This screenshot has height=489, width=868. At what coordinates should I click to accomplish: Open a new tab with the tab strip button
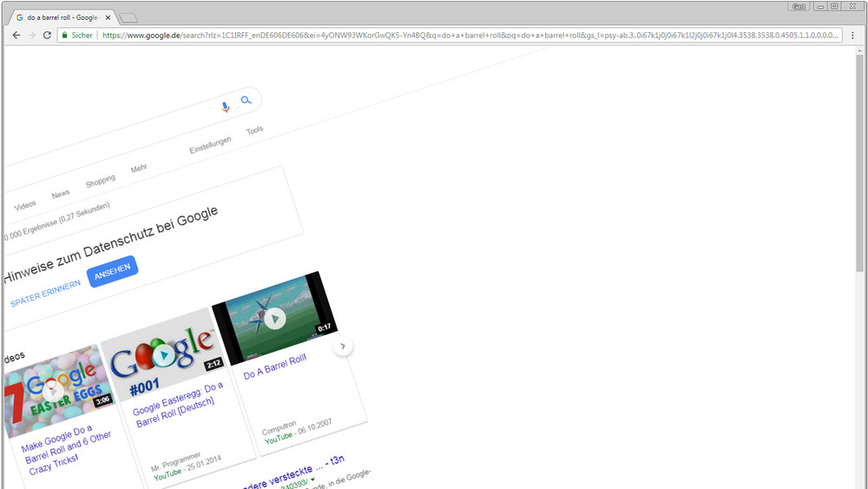pos(128,17)
